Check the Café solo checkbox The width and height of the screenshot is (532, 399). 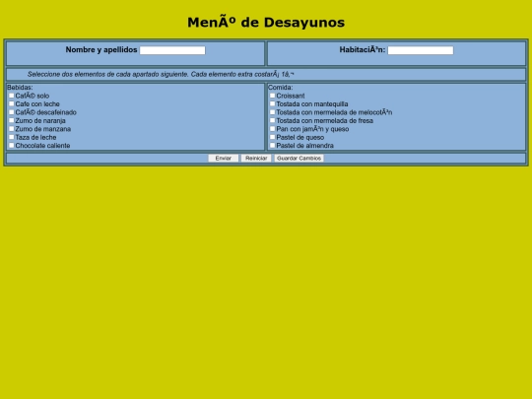pos(12,96)
